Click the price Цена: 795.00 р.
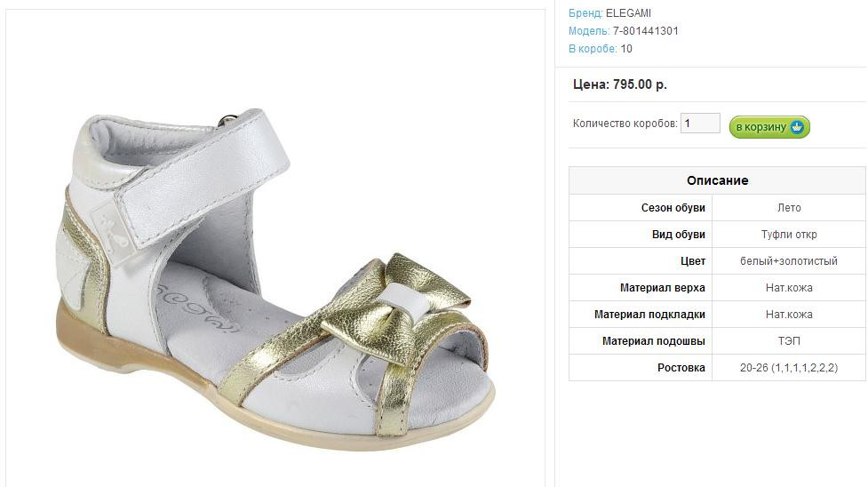 click(x=620, y=84)
